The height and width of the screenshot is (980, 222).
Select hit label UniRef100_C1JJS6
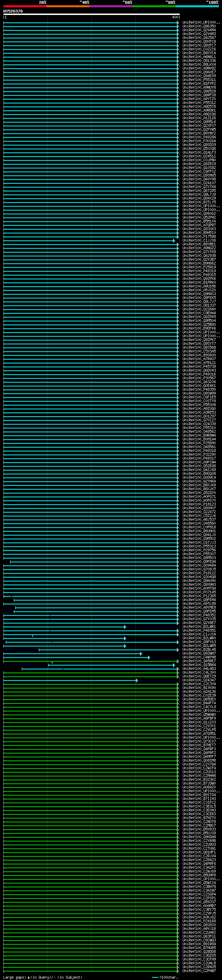[199, 241]
